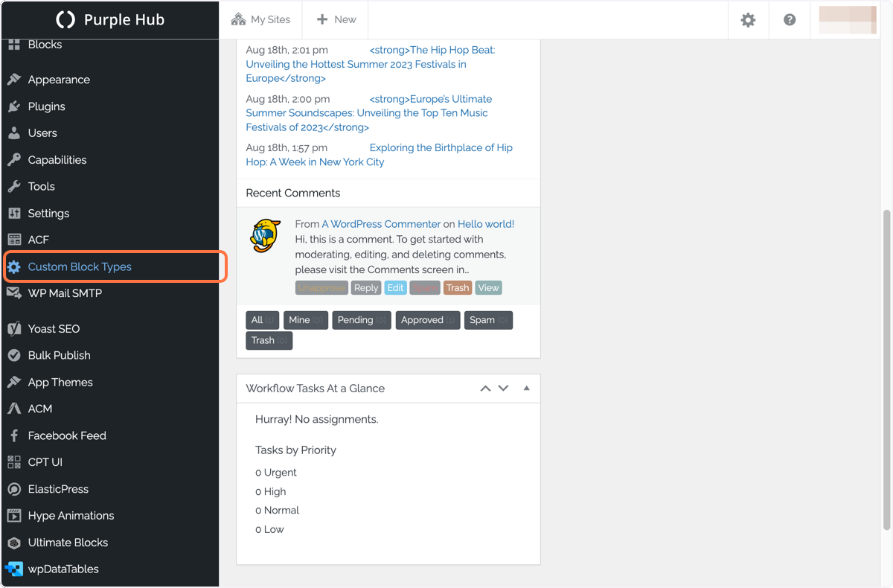Open the WP Mail SMTP menu item
This screenshot has height=588, width=893.
pos(109,293)
